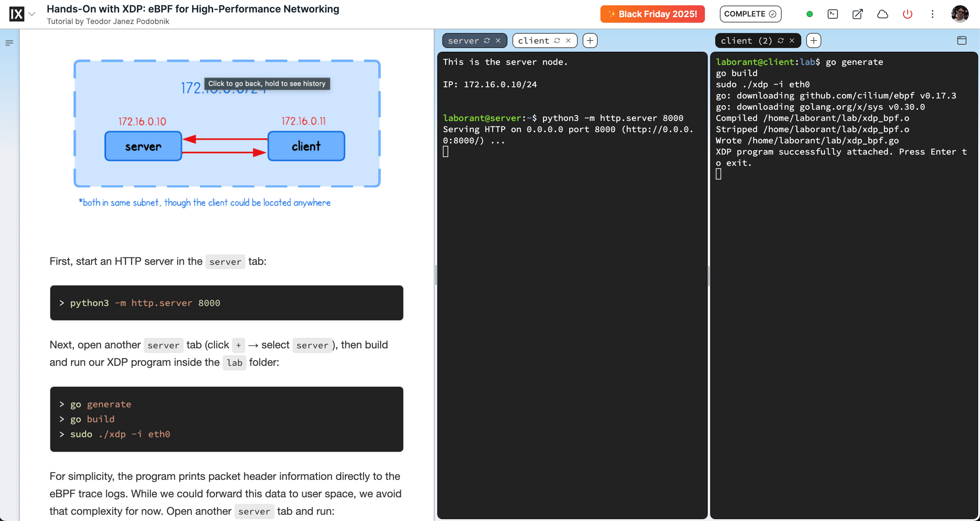Add new terminal tab in right pane

pyautogui.click(x=813, y=41)
